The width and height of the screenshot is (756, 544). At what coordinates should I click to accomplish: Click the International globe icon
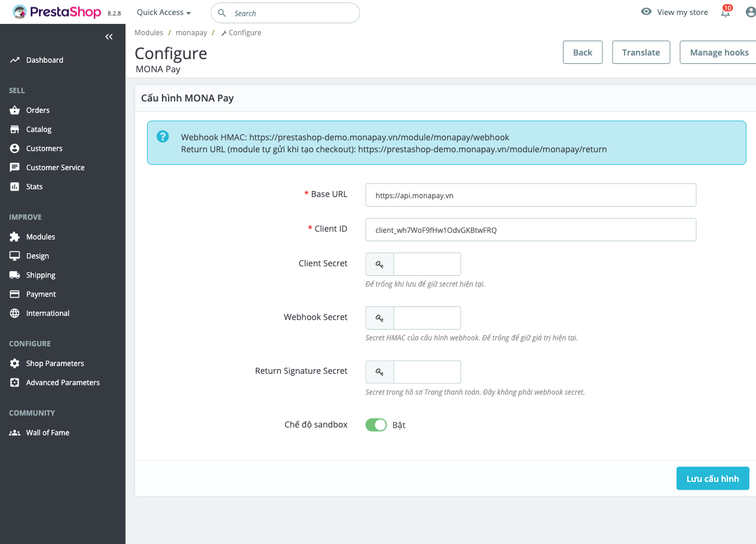pos(15,314)
